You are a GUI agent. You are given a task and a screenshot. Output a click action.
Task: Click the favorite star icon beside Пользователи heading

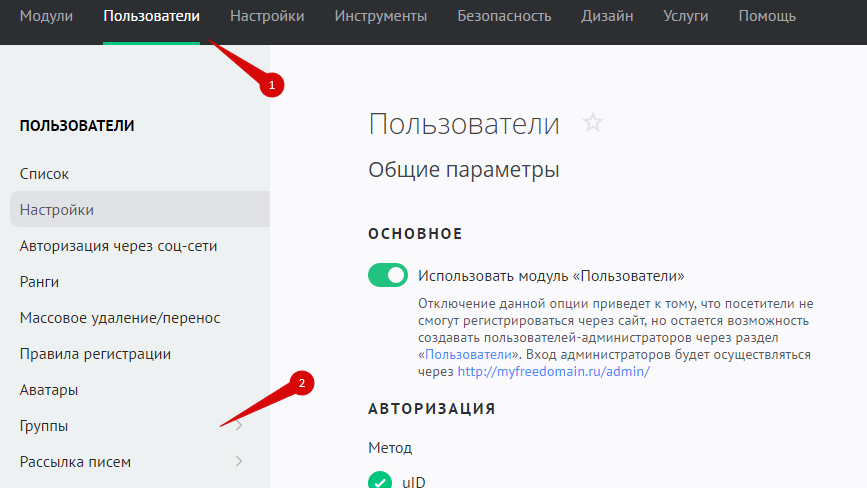click(593, 123)
